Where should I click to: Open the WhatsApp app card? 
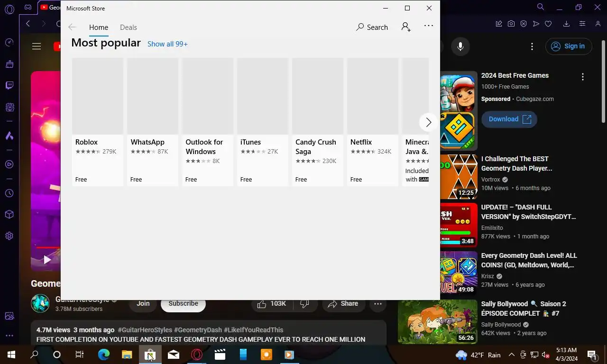pos(152,122)
